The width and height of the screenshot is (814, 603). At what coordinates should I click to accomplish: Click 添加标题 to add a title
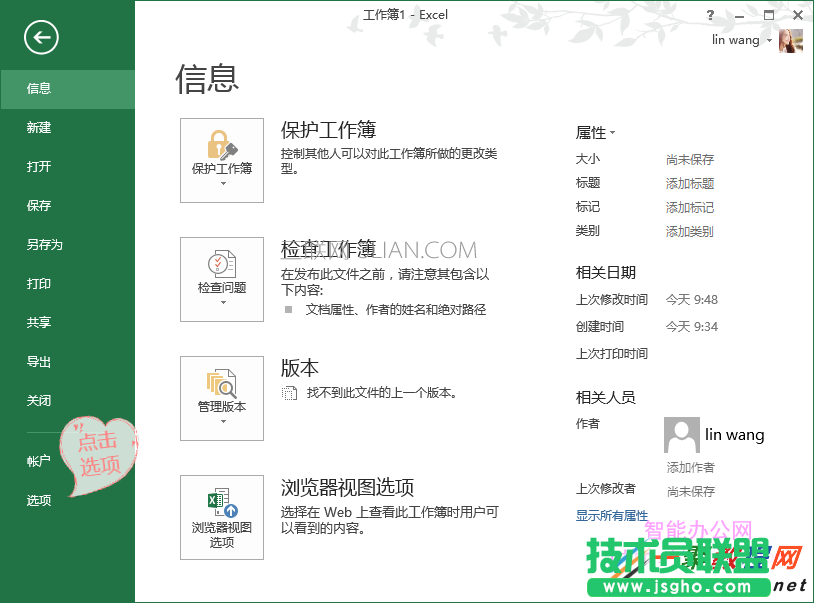[690, 183]
